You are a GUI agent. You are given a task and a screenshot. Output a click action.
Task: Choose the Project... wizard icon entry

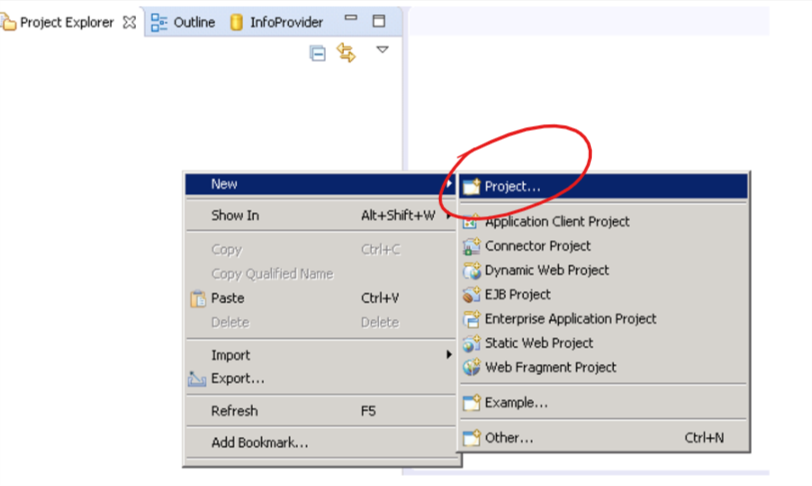tap(471, 187)
